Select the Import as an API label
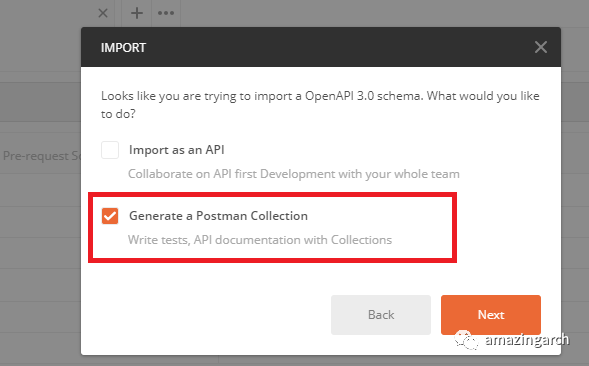The width and height of the screenshot is (589, 366). 177,150
